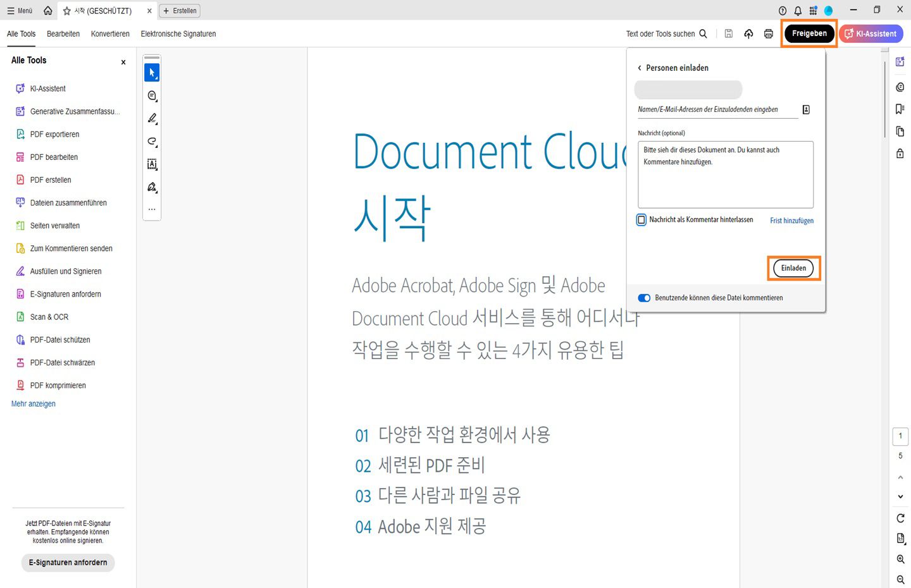Click into the Nachricht message text box
Viewport: 911px width, 588px height.
(x=726, y=175)
